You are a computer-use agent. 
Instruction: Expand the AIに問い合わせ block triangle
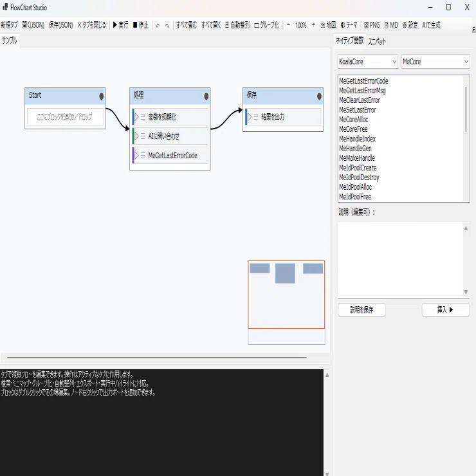136,136
